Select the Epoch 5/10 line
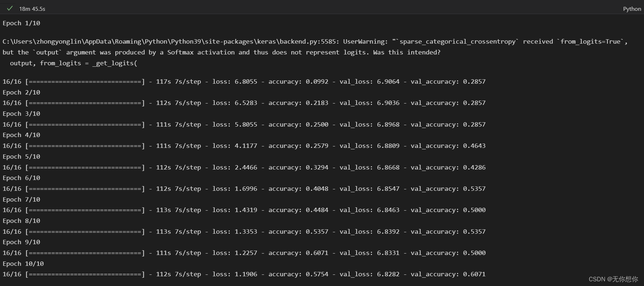This screenshot has height=286, width=644. click(21, 157)
